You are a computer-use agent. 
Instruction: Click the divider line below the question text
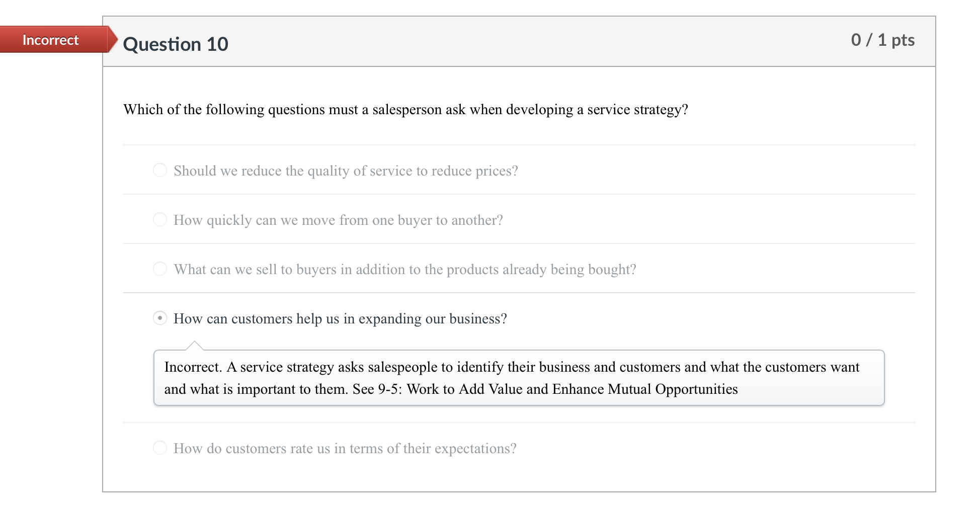518,145
